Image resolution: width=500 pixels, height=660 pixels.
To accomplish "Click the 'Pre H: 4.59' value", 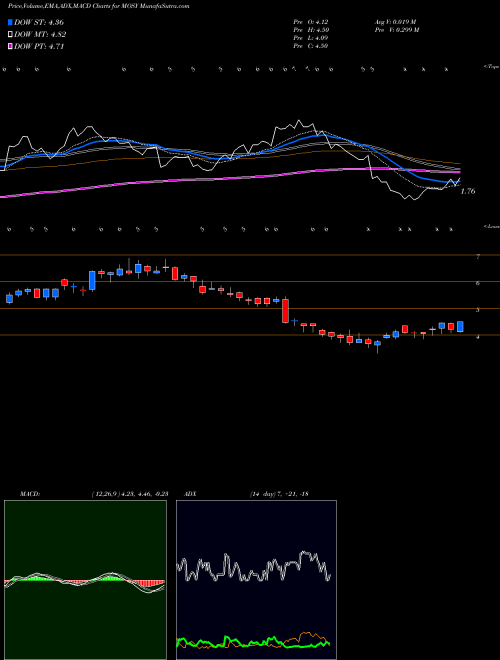I will (x=311, y=30).
